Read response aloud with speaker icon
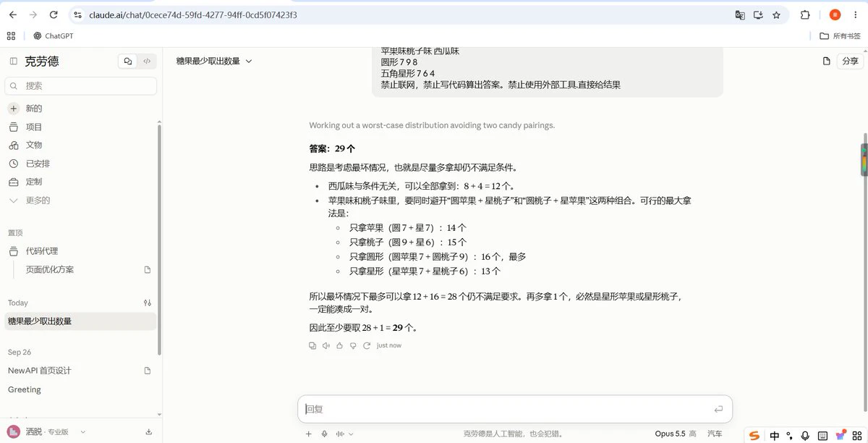This screenshot has width=868, height=443. point(326,345)
